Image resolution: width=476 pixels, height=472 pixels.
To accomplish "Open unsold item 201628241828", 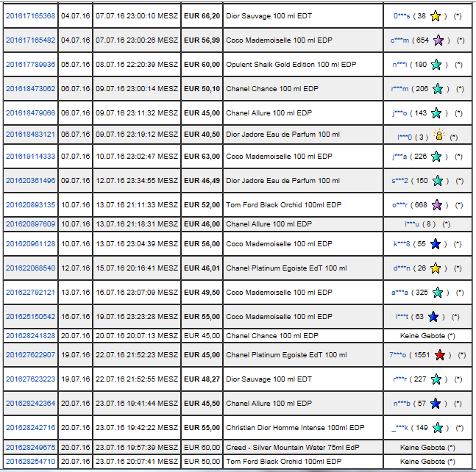I will coord(31,335).
